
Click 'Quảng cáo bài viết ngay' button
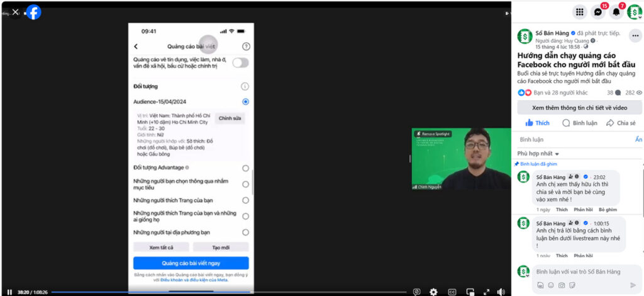[x=191, y=263]
